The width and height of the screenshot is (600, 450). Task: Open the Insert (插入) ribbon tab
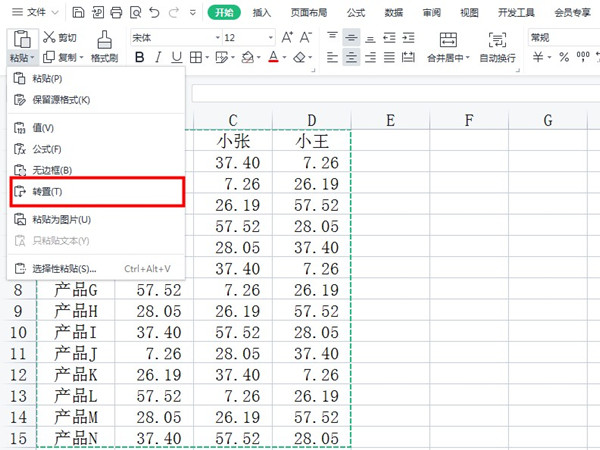262,13
